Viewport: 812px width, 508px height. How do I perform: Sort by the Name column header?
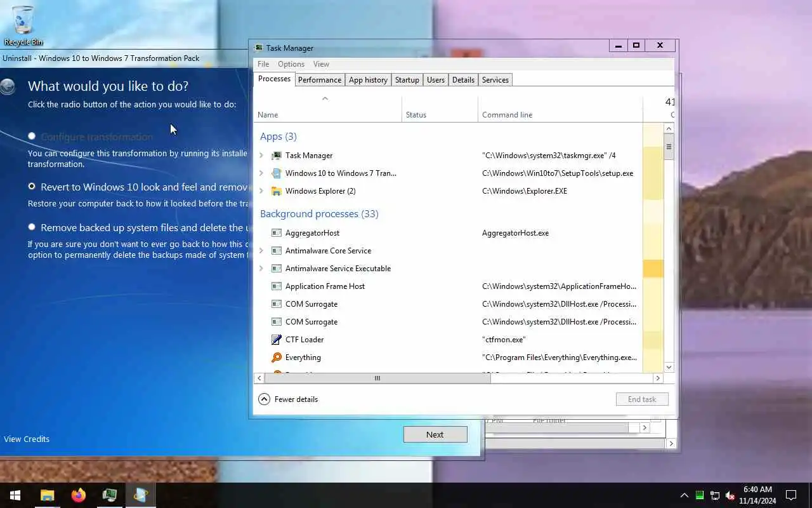tap(328, 109)
